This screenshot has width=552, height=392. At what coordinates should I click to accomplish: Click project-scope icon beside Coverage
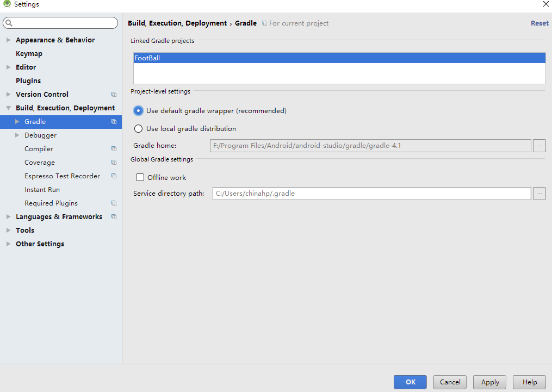coord(114,162)
